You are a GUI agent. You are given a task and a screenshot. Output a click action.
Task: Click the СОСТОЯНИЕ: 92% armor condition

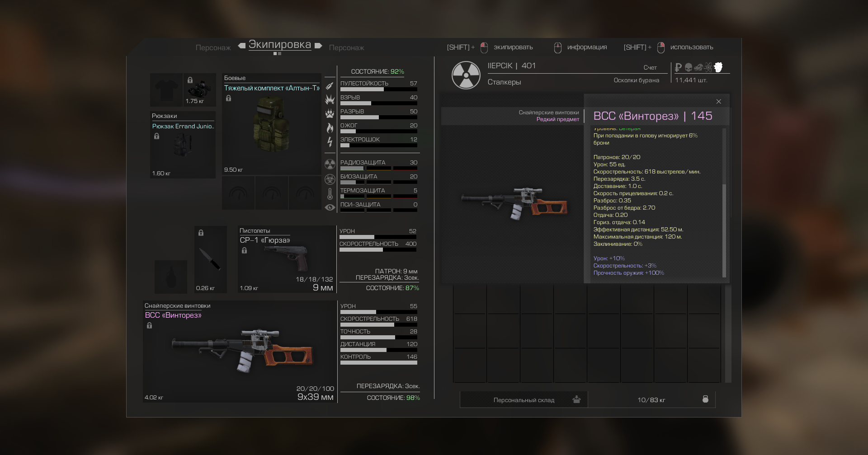coord(377,71)
